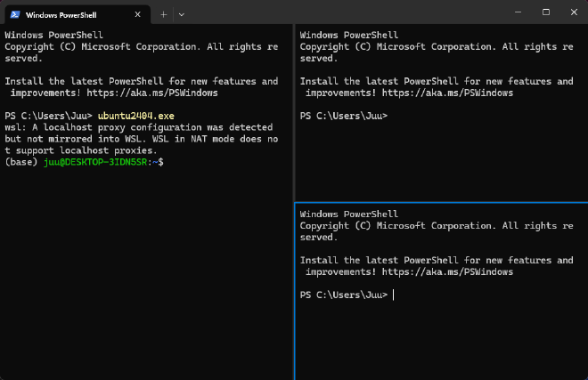Focus the left pane Ubuntu bash prompt

pyautogui.click(x=85, y=162)
